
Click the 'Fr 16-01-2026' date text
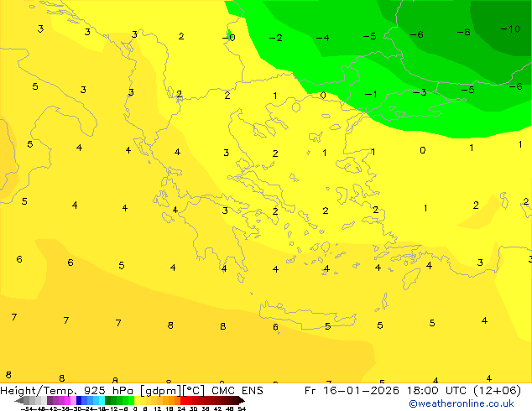click(352, 391)
